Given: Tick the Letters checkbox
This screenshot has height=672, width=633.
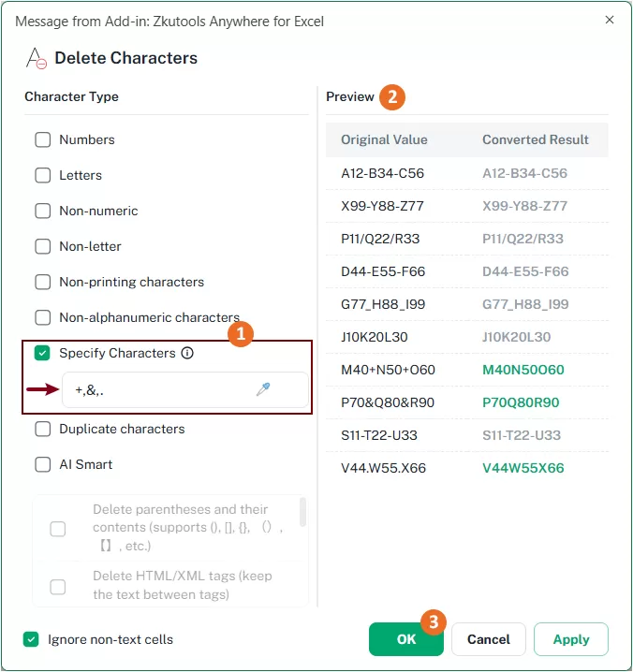Looking at the screenshot, I should pos(42,175).
